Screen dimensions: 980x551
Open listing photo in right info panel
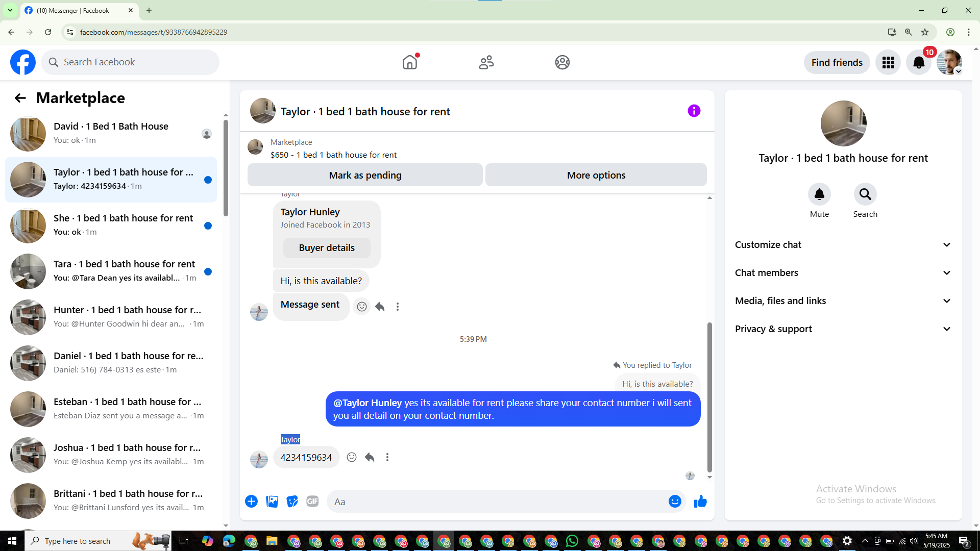coord(843,123)
